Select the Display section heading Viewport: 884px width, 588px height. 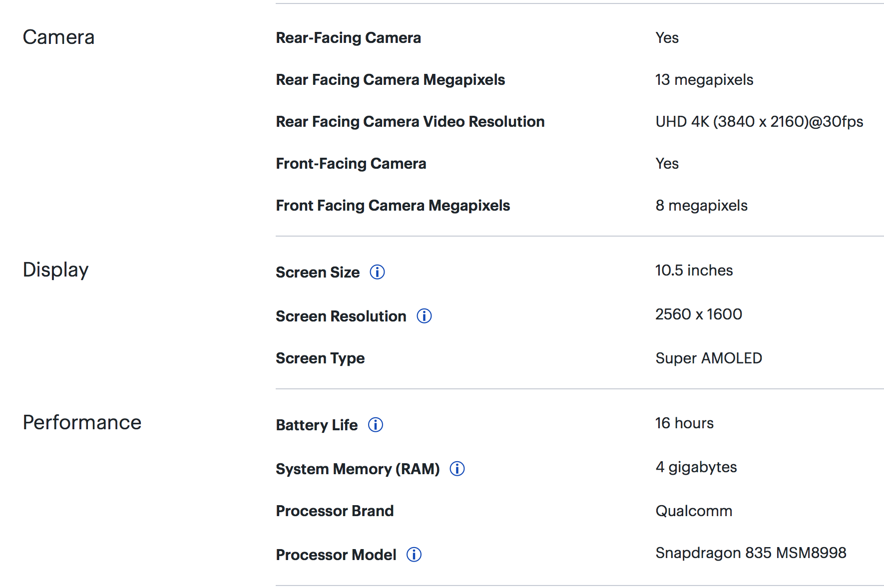pyautogui.click(x=55, y=270)
